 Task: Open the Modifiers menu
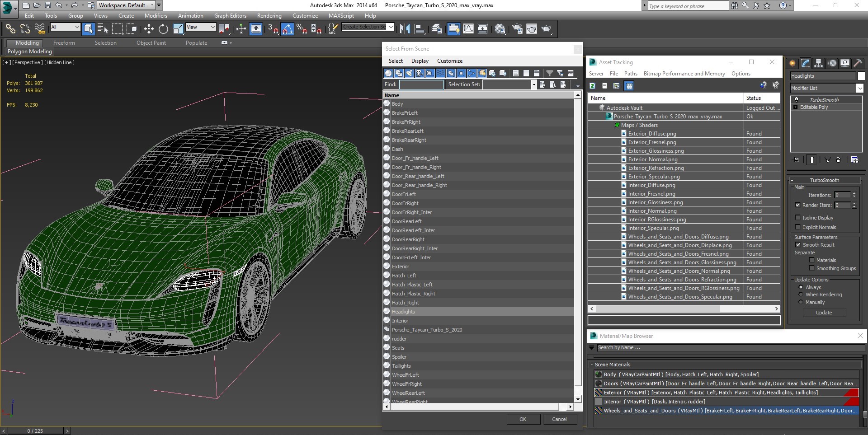click(156, 16)
